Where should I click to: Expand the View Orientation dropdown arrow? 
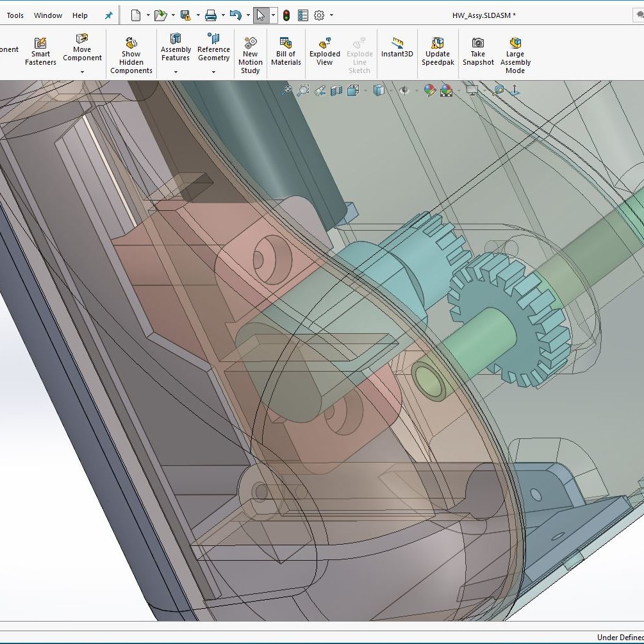click(365, 90)
